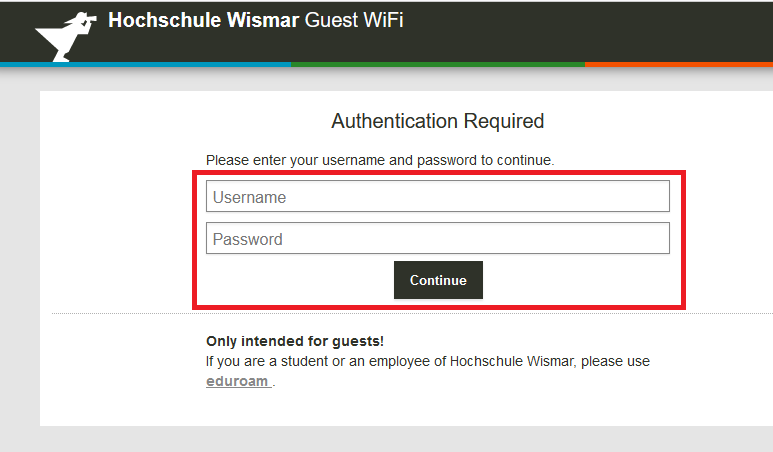Click the word Hochschule in the header title

click(165, 20)
